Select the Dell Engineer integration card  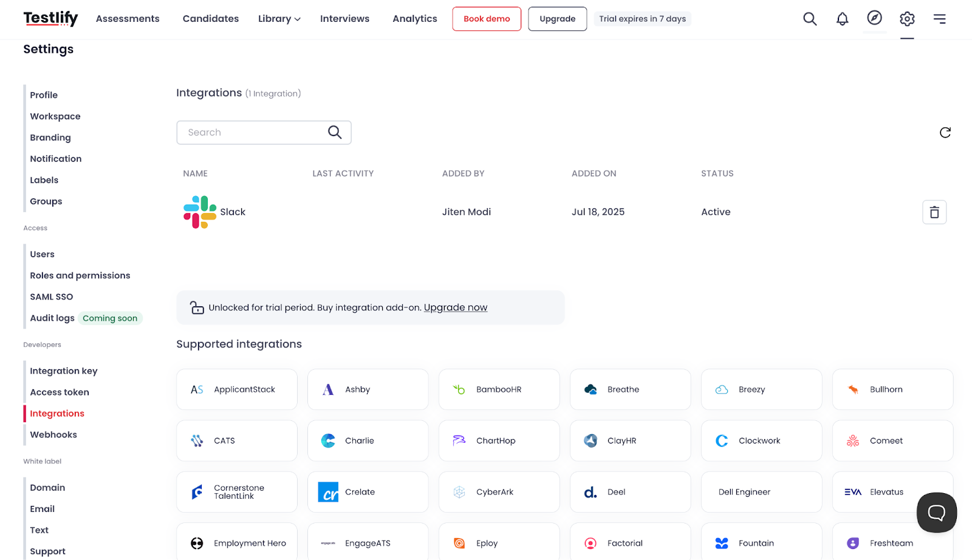click(x=762, y=492)
